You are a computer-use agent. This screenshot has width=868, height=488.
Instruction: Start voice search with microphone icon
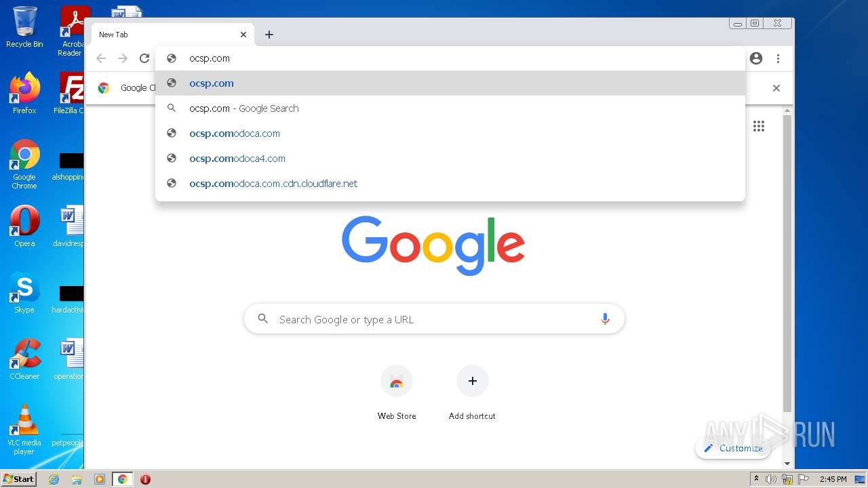(605, 319)
